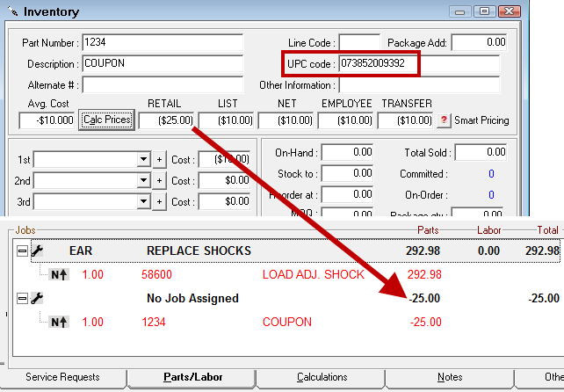
Task: Click the plus button next to 1st vendor
Action: click(x=159, y=159)
